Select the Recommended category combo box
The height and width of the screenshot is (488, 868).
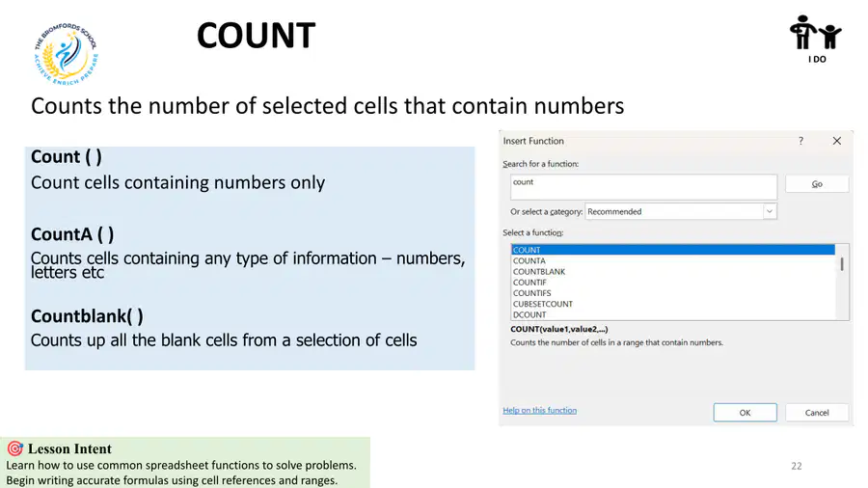click(x=681, y=211)
